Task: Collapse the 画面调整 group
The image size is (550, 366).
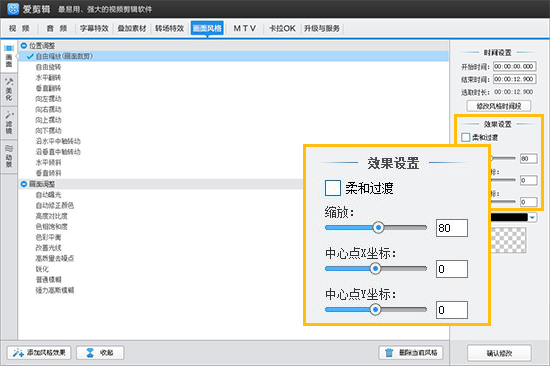Action: point(24,184)
